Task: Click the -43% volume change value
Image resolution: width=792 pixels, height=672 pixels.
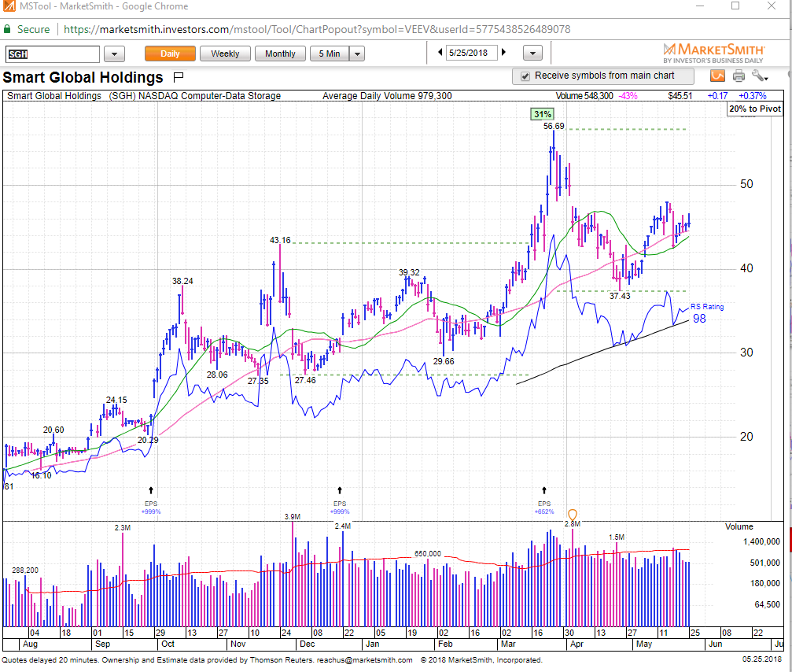Action: point(628,95)
